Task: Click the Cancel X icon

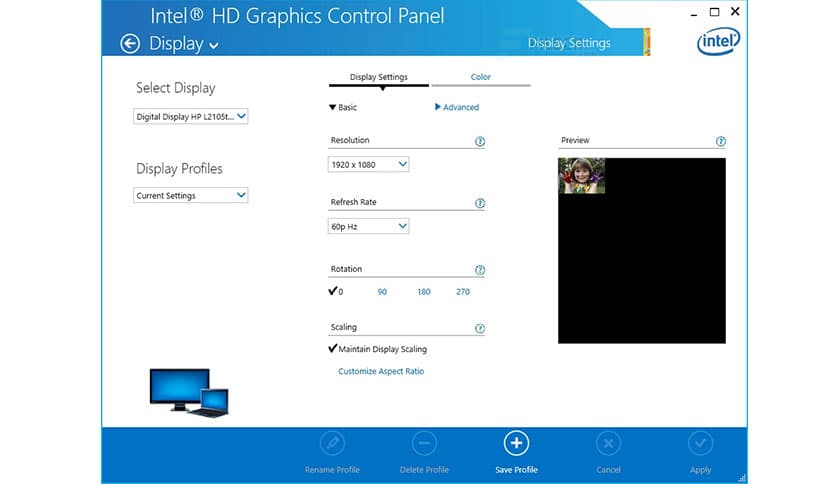Action: click(x=608, y=443)
